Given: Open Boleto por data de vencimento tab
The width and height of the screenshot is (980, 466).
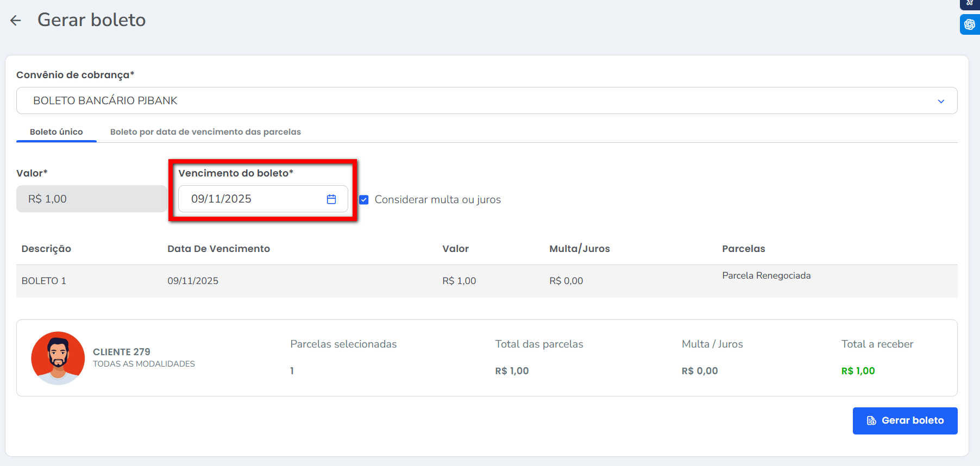Looking at the screenshot, I should (205, 132).
